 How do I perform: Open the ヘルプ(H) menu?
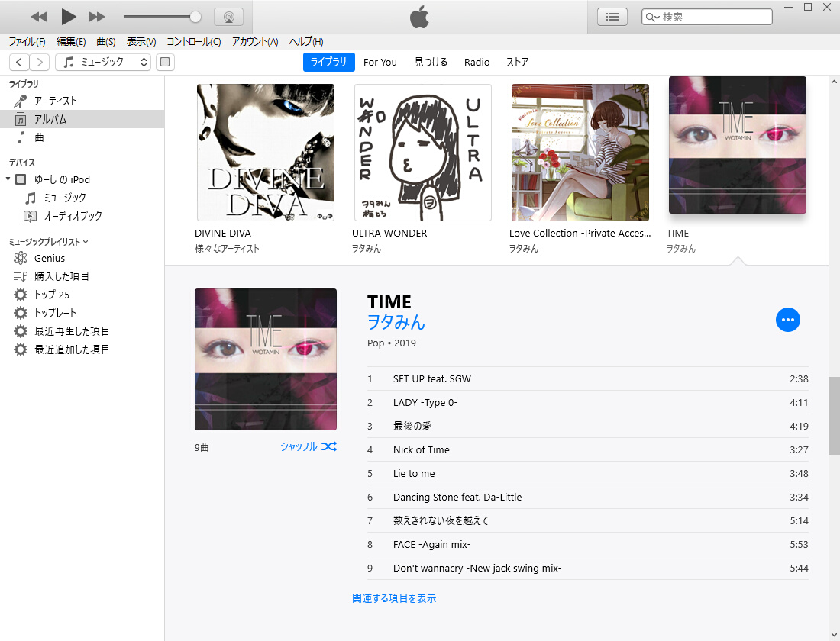click(306, 42)
